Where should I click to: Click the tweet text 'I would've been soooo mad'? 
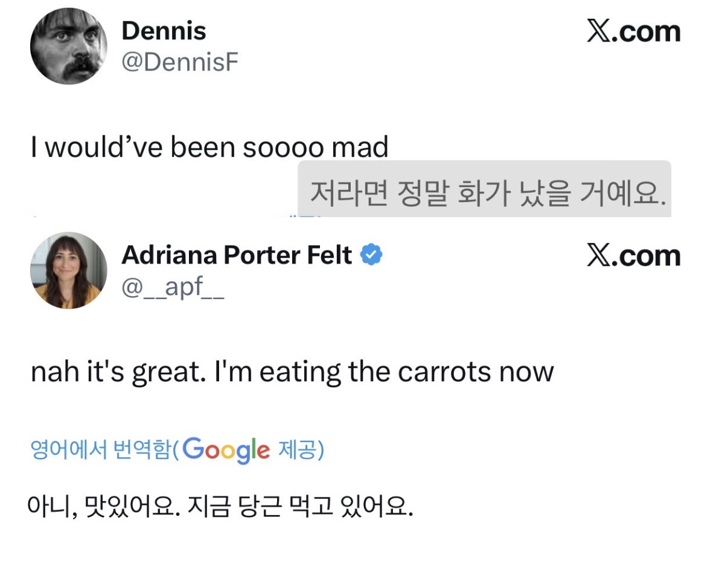(209, 148)
